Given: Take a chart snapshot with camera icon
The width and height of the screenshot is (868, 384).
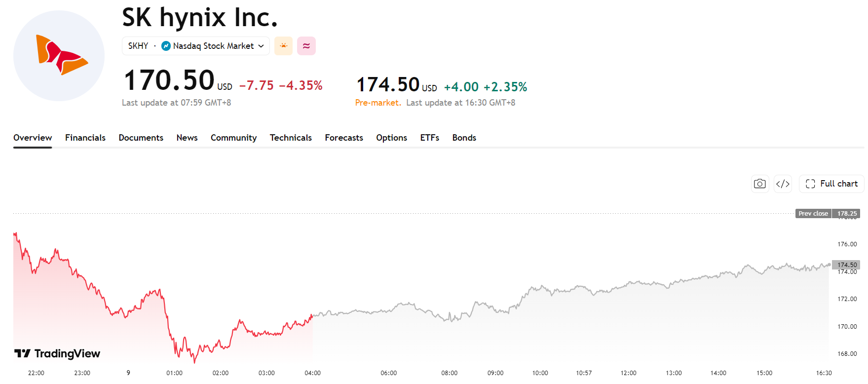Looking at the screenshot, I should click(x=760, y=184).
